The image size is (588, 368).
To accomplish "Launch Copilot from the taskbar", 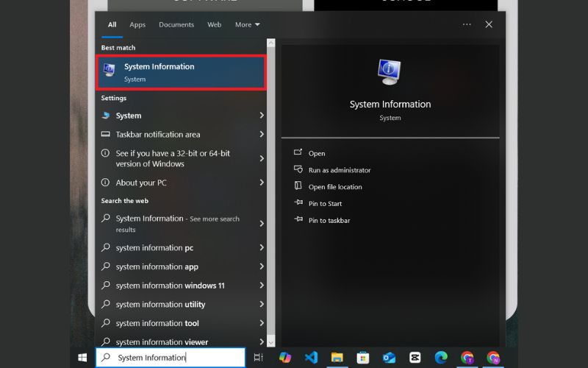I will click(x=285, y=358).
